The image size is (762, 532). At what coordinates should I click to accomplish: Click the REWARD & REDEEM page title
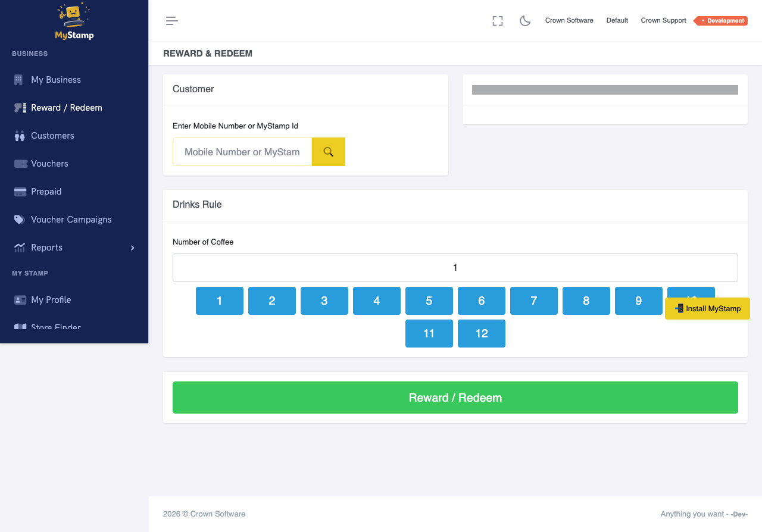(208, 54)
